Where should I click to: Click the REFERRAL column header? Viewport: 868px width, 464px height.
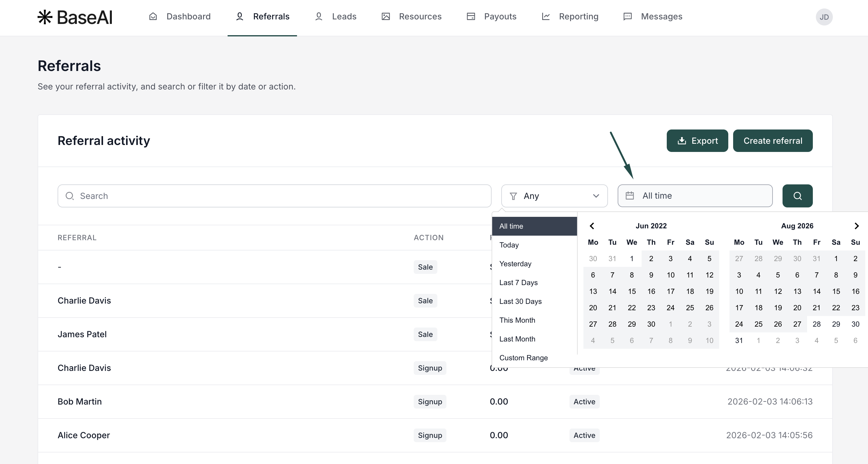tap(77, 238)
